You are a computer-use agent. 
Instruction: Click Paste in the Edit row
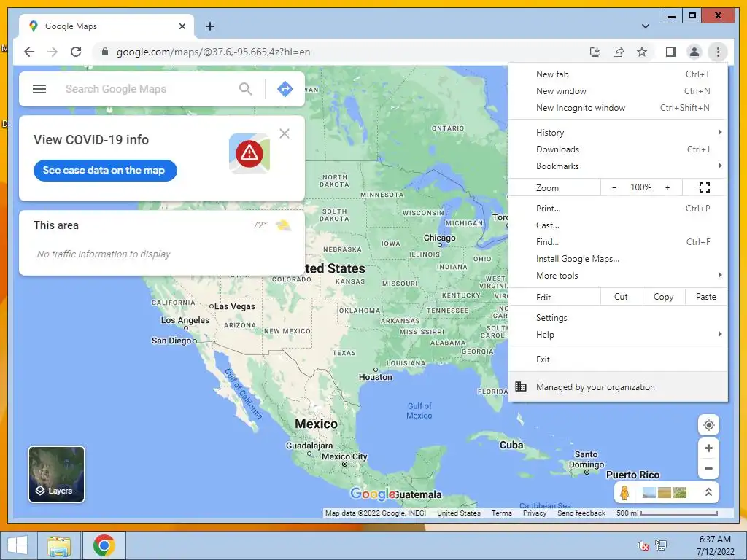[x=706, y=297]
